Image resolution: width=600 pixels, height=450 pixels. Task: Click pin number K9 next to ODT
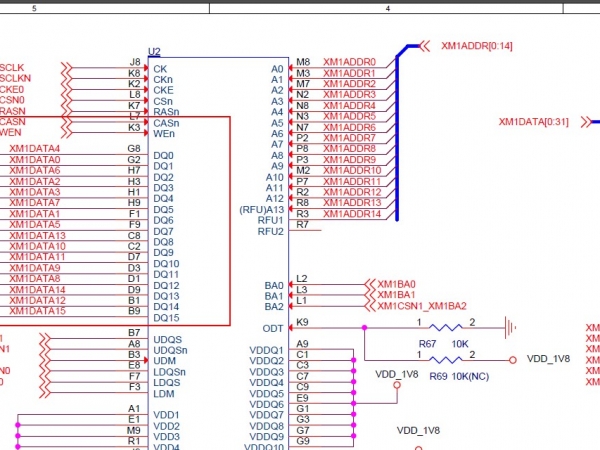pyautogui.click(x=303, y=322)
